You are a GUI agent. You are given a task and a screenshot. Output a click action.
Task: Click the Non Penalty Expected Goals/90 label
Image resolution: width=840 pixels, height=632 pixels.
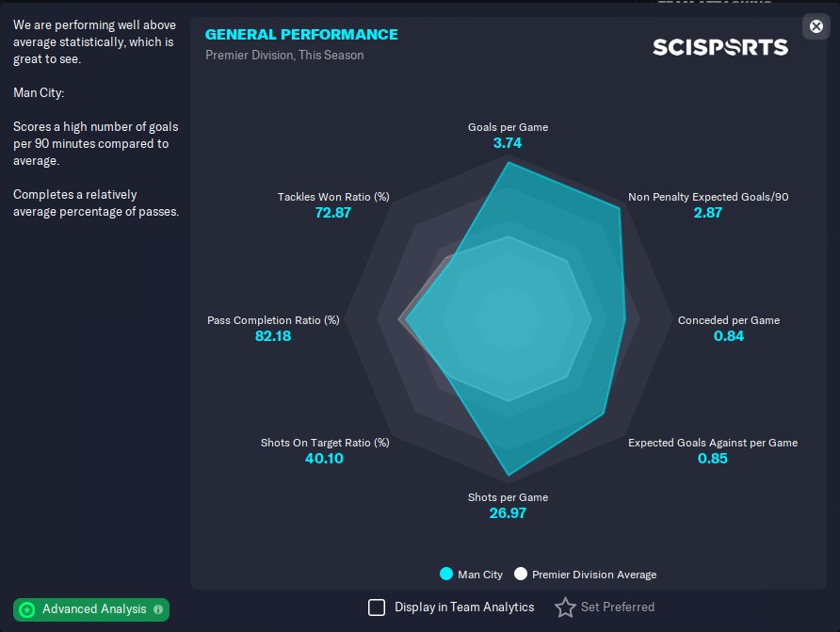[708, 197]
